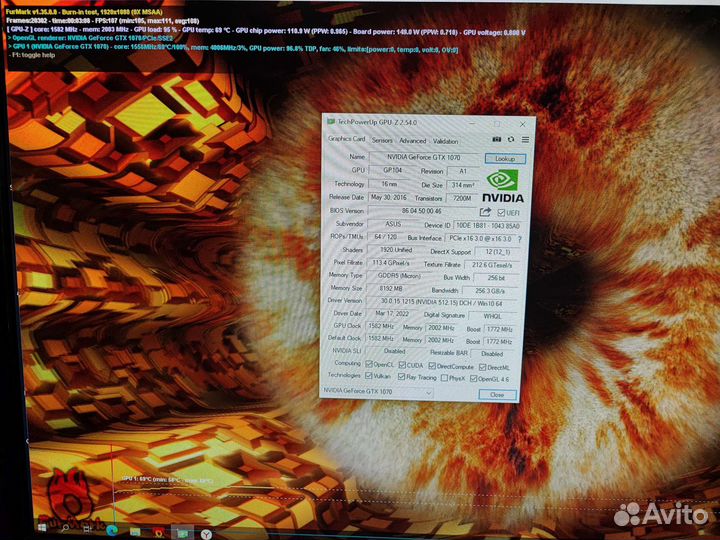Viewport: 720px width, 540px height.
Task: Click the Memory Size value 8192 MB
Action: click(x=391, y=288)
